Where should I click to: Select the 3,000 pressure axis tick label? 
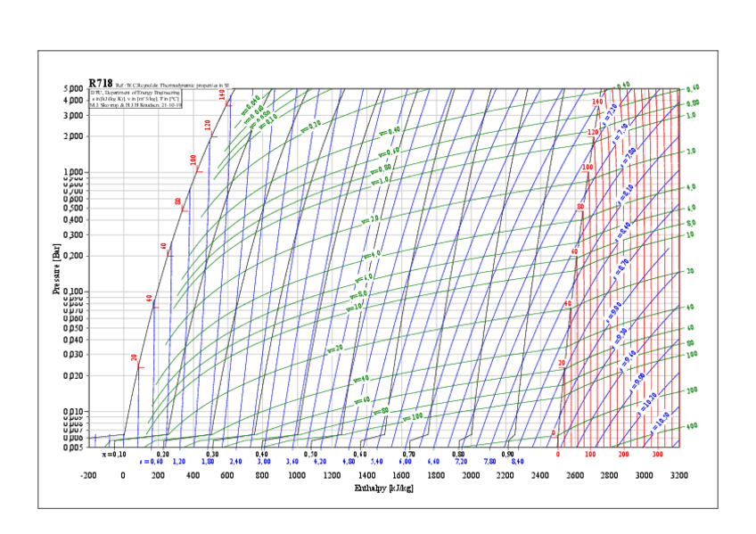[x=73, y=116]
